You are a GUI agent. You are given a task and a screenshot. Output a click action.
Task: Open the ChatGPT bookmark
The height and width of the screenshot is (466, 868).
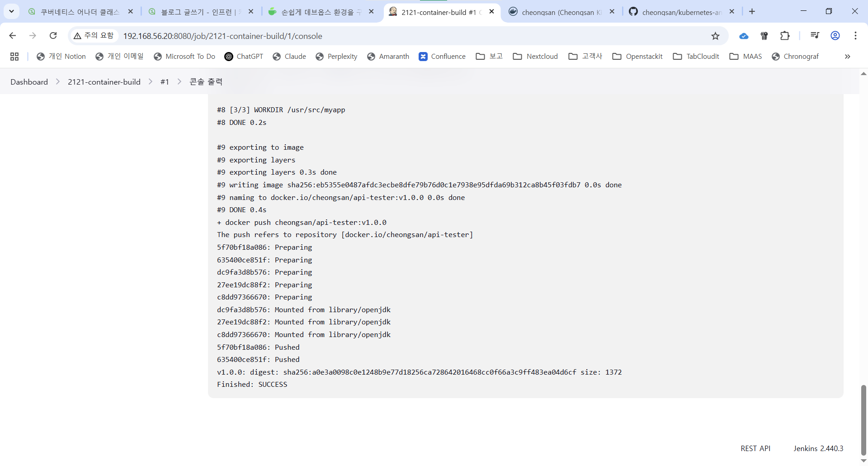tap(244, 57)
